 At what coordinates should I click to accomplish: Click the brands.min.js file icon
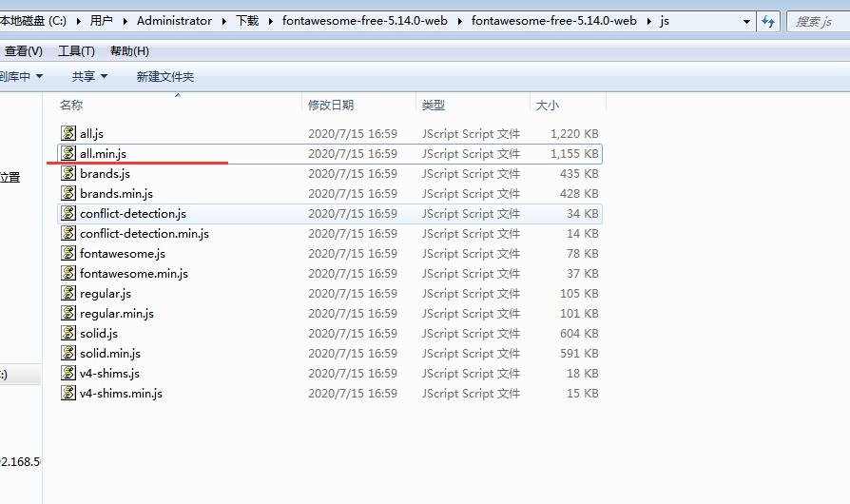68,193
